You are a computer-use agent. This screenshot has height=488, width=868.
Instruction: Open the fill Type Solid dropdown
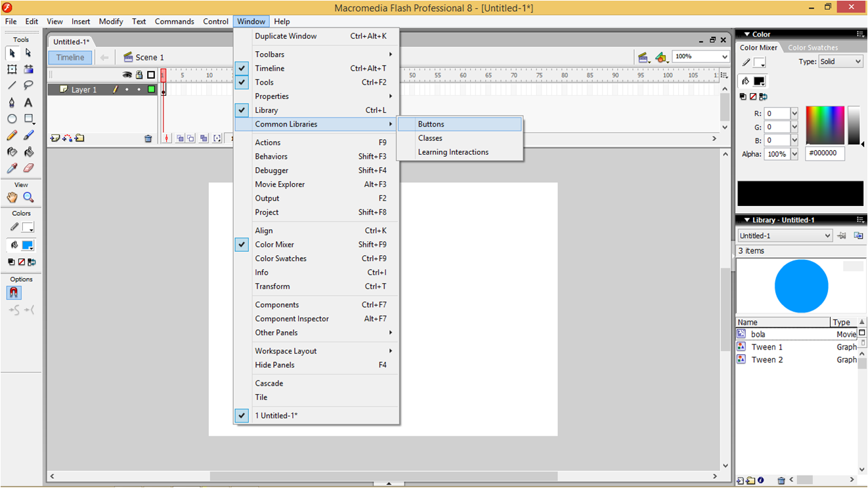[x=840, y=61]
